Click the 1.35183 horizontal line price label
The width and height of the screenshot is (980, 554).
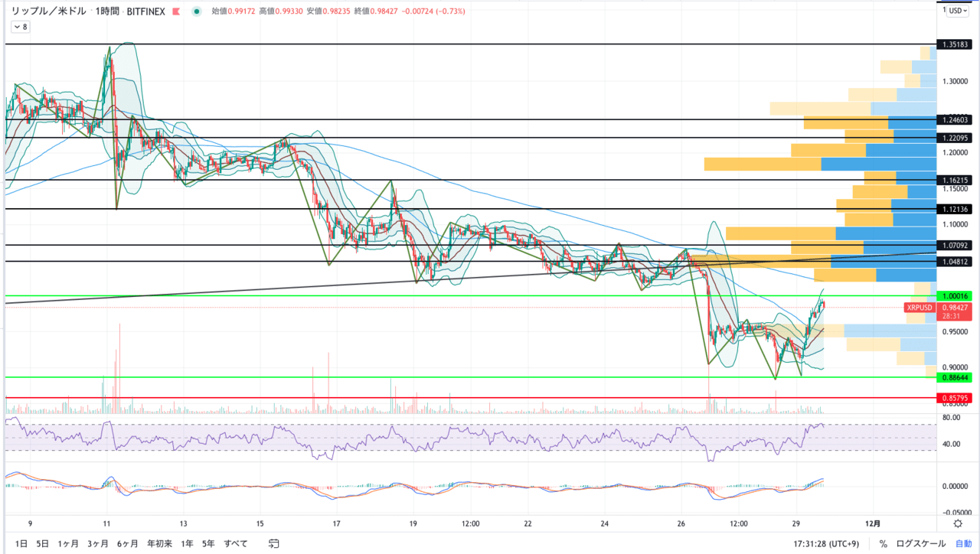(x=955, y=44)
